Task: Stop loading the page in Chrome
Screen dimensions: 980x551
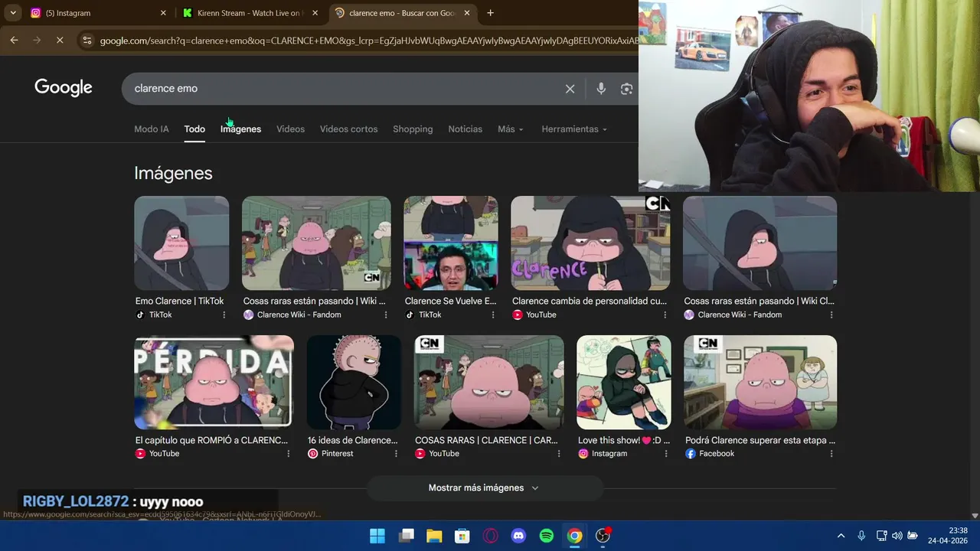Action: click(60, 40)
